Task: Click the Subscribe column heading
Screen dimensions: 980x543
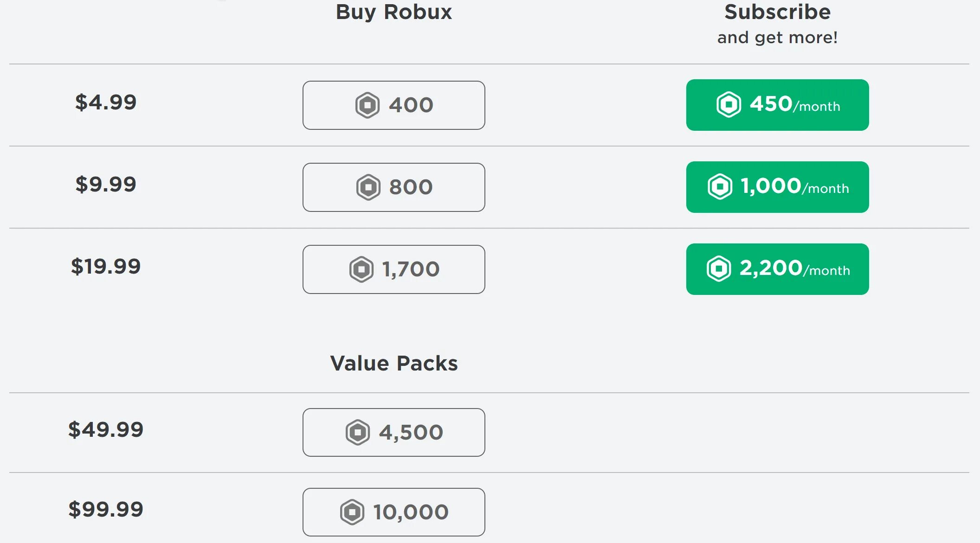Action: coord(777,12)
